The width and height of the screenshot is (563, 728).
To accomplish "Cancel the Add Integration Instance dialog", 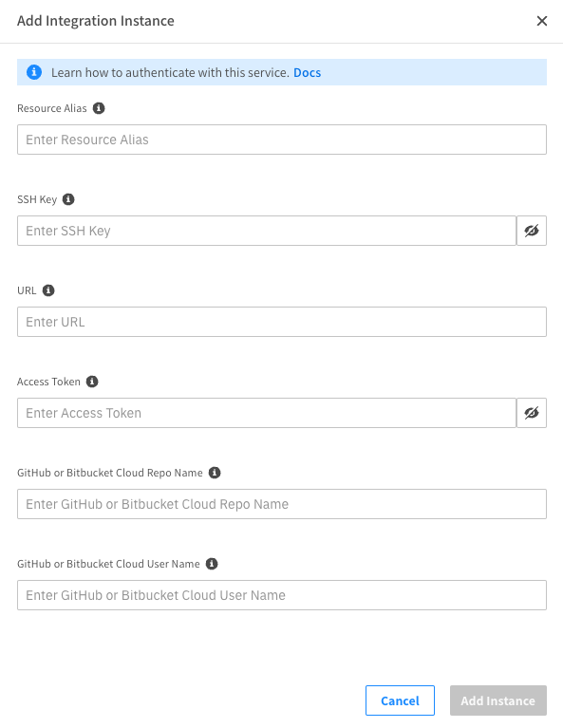I will point(400,700).
